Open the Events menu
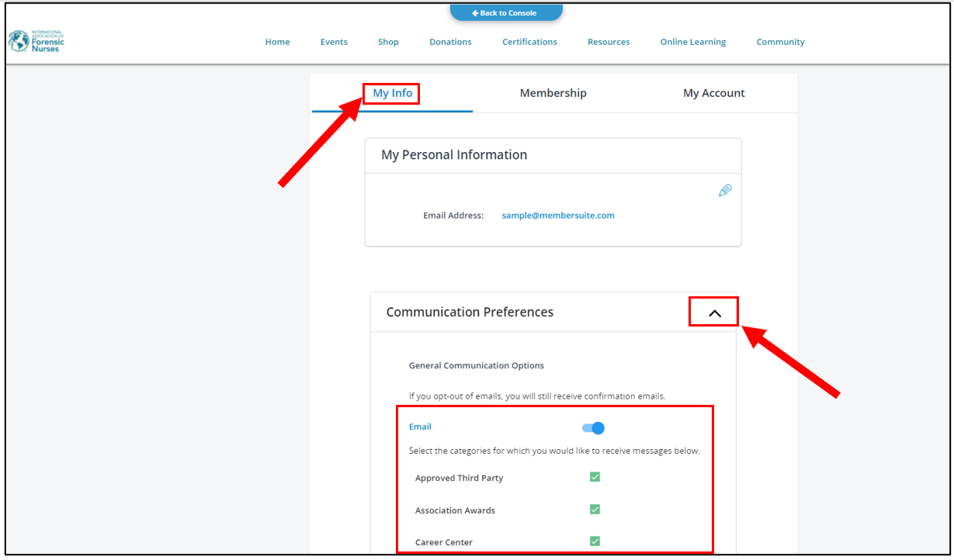Viewport: 954px width, 560px height. [334, 42]
